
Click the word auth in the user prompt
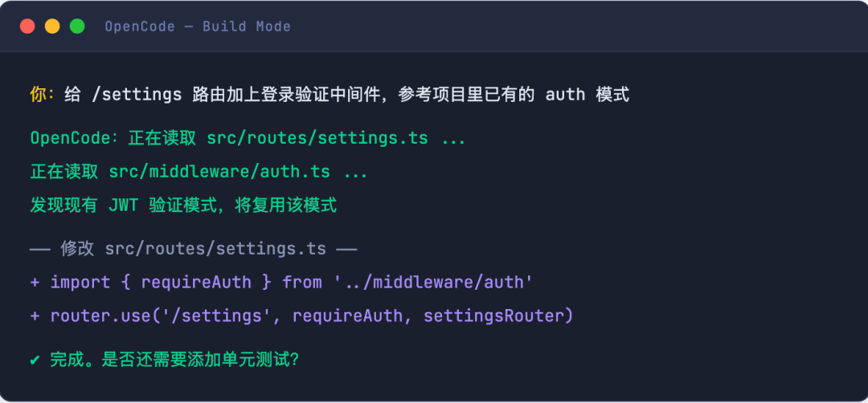(x=565, y=95)
